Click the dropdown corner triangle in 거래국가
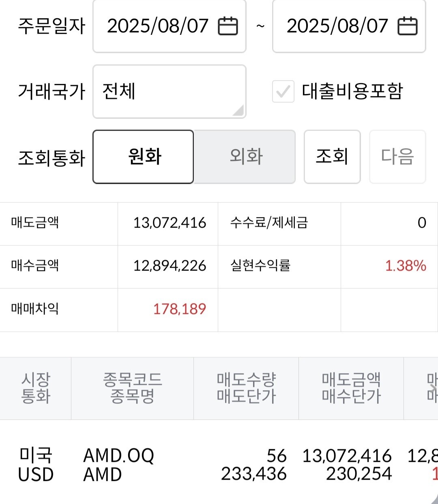Image resolution: width=438 pixels, height=504 pixels. pos(239,111)
